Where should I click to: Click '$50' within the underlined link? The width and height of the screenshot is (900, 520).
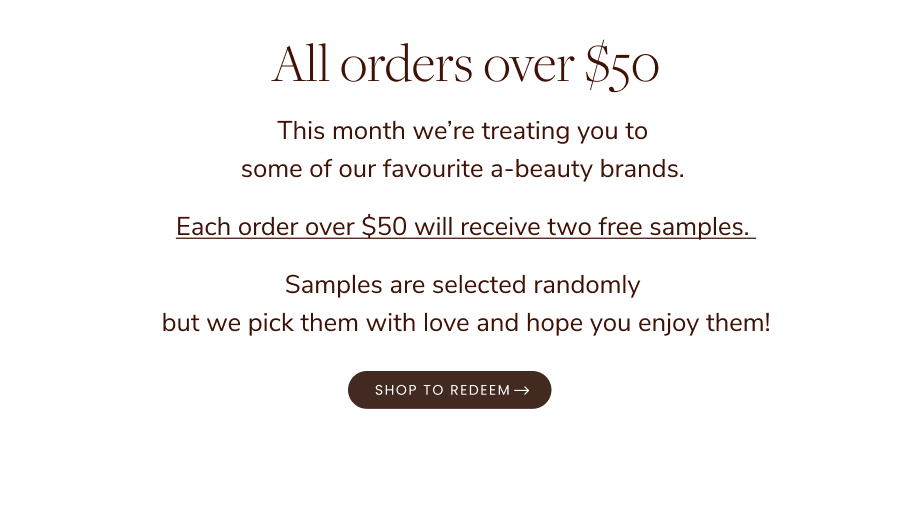(x=385, y=226)
